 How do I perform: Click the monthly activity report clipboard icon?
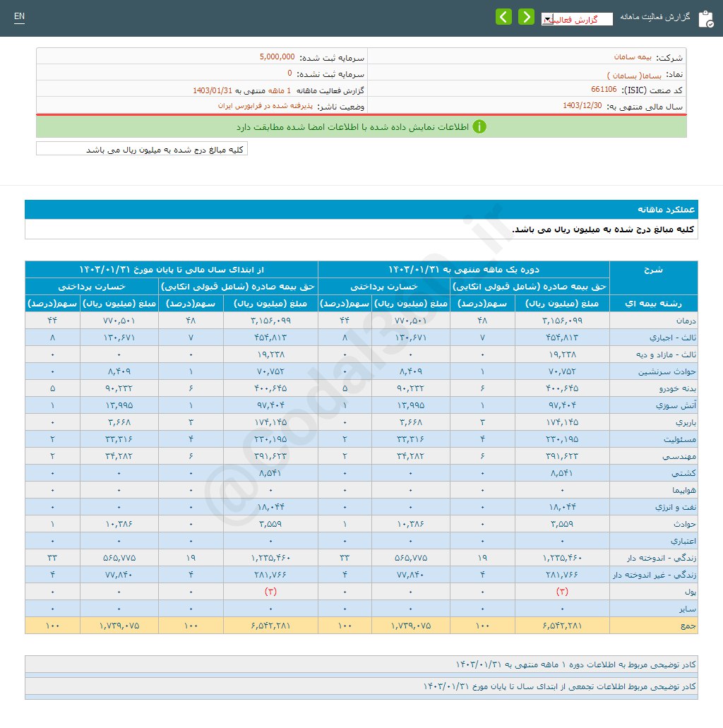coord(705,18)
